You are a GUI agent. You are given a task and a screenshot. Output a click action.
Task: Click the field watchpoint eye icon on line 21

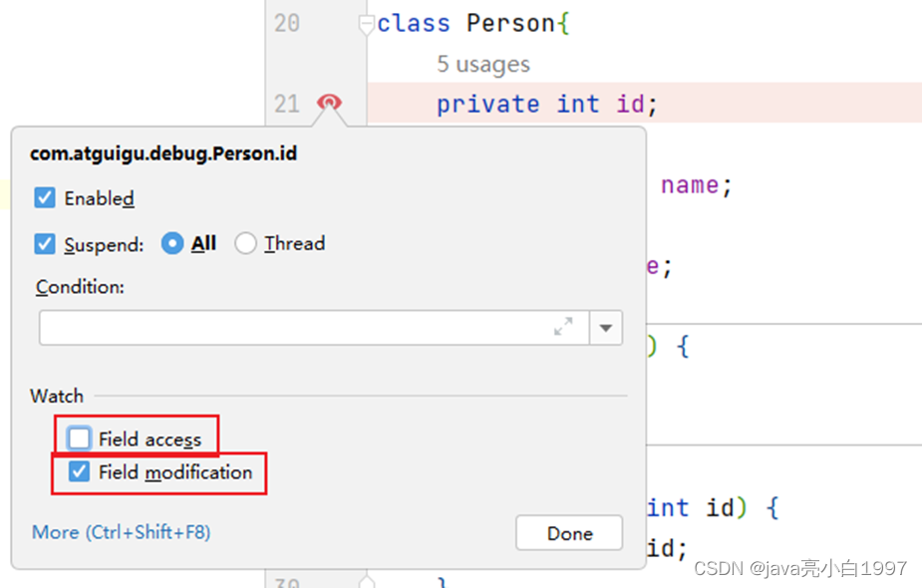click(329, 103)
